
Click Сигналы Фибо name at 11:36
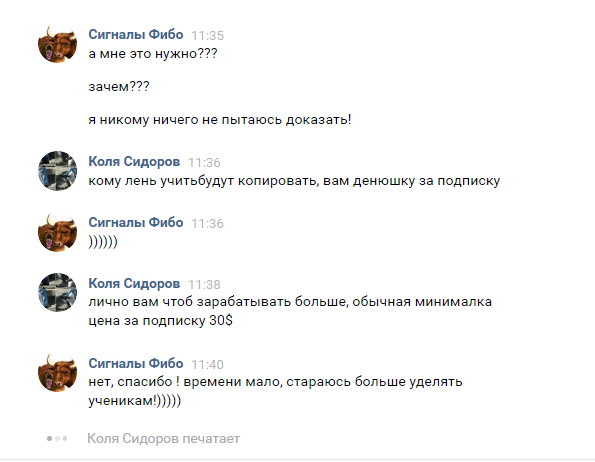click(x=136, y=223)
